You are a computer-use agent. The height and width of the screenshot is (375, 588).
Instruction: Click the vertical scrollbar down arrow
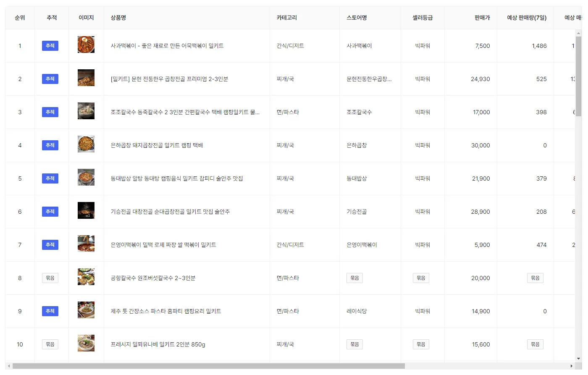point(578,359)
